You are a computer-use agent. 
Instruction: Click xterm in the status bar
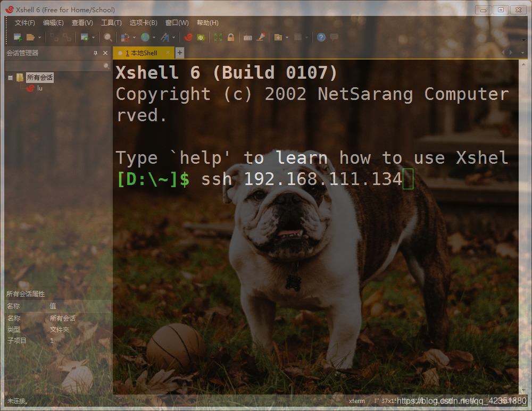point(356,401)
